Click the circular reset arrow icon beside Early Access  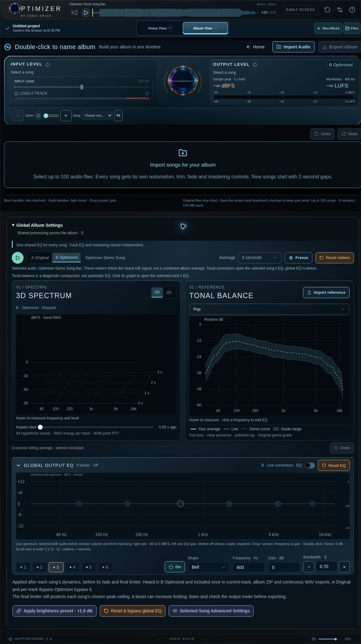point(327,10)
